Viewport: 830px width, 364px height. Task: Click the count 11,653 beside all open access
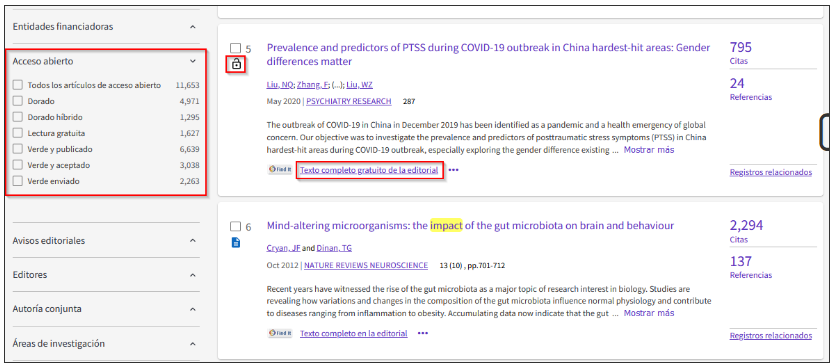point(187,85)
